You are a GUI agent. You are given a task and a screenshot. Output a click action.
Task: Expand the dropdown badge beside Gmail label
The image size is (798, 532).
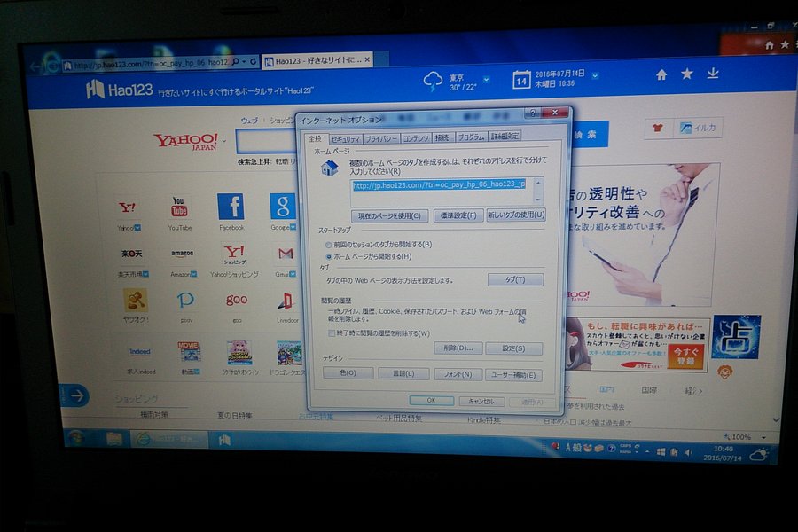[292, 274]
